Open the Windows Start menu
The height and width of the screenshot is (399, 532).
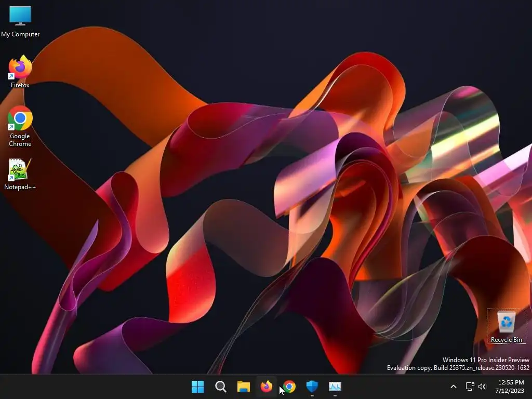pyautogui.click(x=197, y=387)
